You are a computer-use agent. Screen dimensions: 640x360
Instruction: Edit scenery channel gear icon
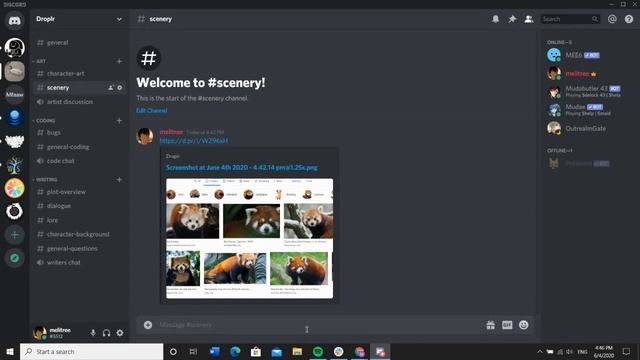click(120, 87)
